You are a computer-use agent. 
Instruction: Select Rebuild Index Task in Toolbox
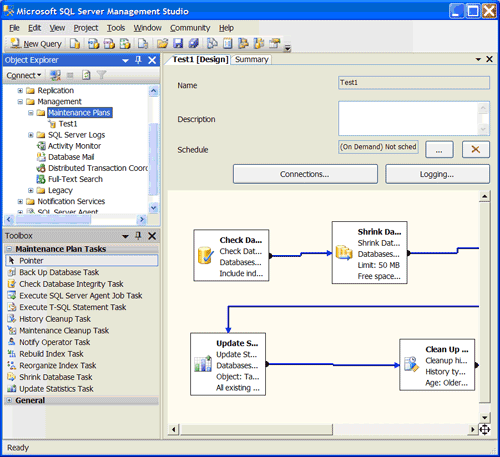click(x=51, y=354)
